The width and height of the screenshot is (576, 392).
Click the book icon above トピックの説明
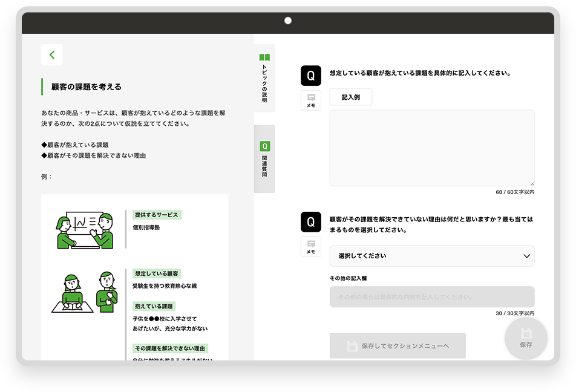pos(264,58)
